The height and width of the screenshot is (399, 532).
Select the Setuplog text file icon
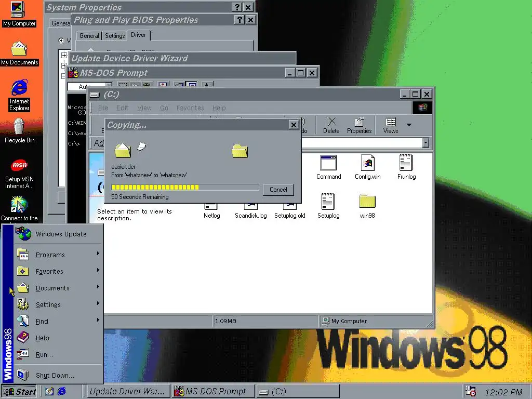(x=328, y=206)
